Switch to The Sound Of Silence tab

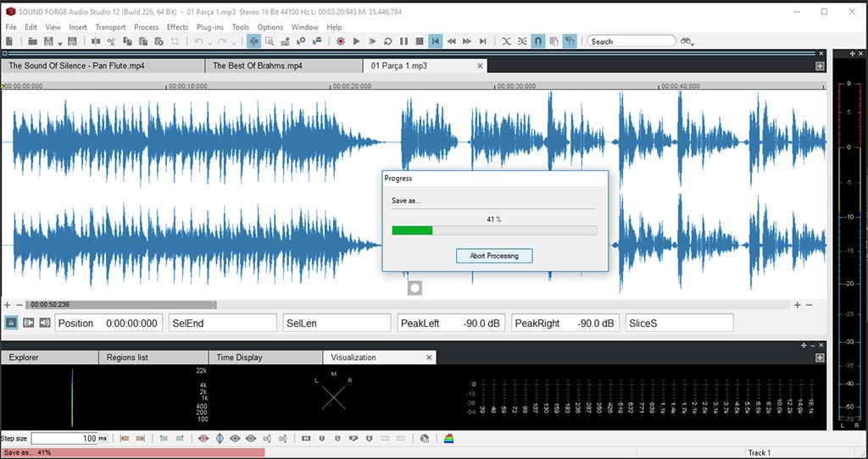(x=103, y=66)
